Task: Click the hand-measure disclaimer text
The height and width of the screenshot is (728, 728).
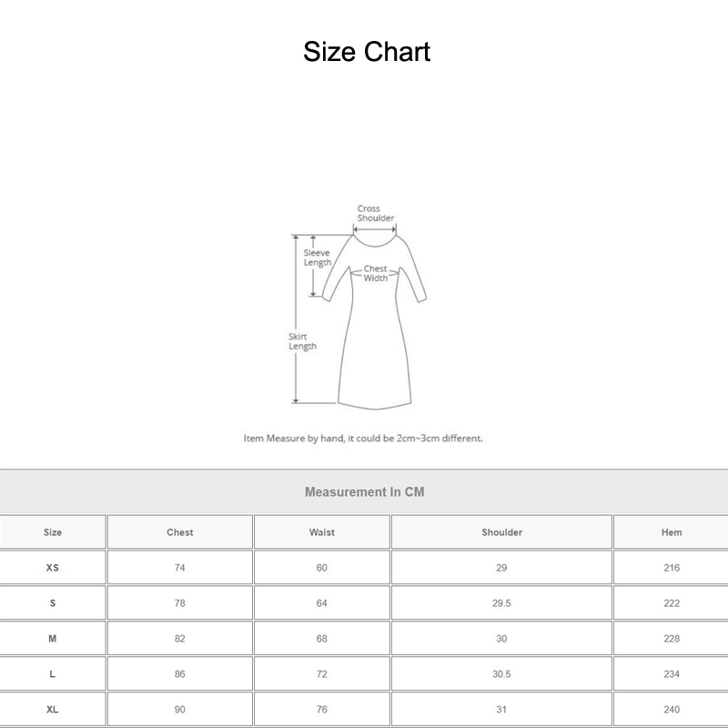Action: (x=363, y=438)
